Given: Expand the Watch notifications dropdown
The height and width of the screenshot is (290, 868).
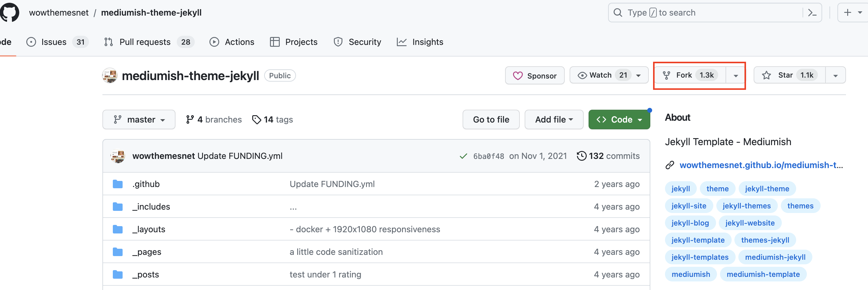Looking at the screenshot, I should coord(638,75).
